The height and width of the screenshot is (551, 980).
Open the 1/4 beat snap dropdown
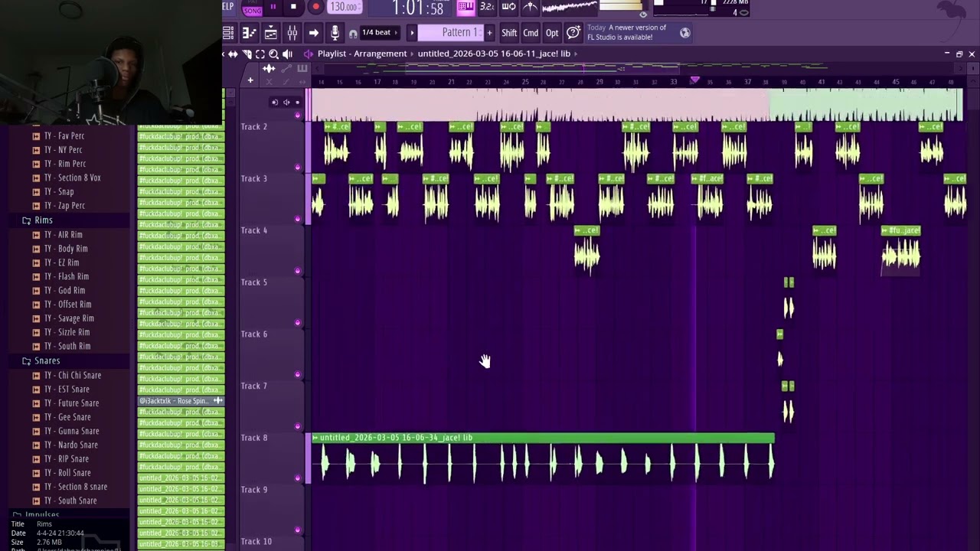(381, 33)
